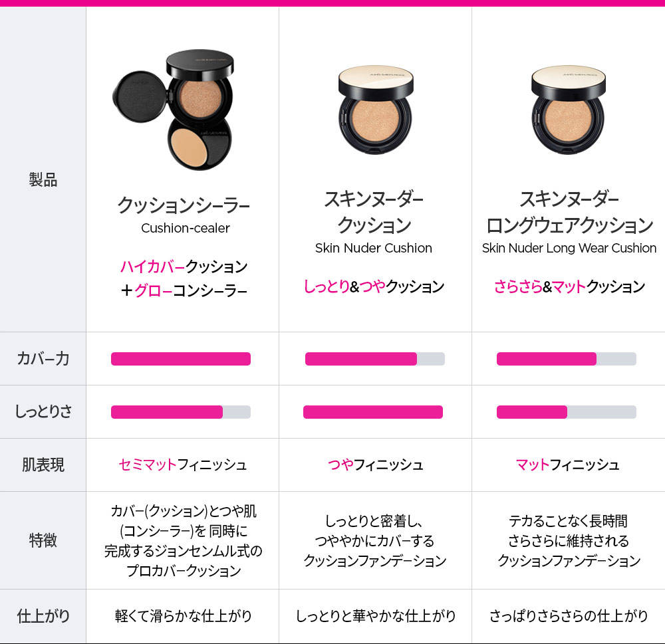Click the Long Wear Cushion coverage bar
Viewport: 665px width, 644px height.
pyautogui.click(x=566, y=359)
